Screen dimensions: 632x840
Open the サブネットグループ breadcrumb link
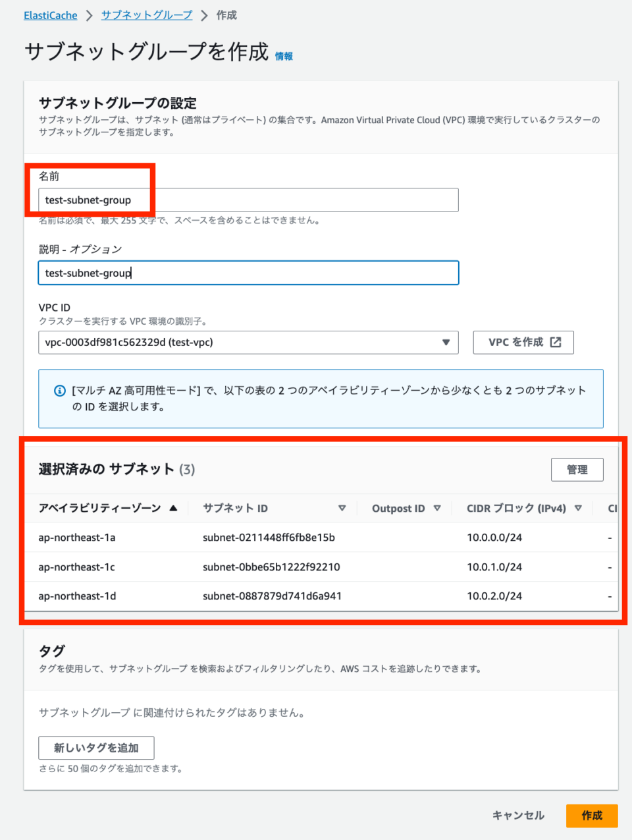point(146,14)
